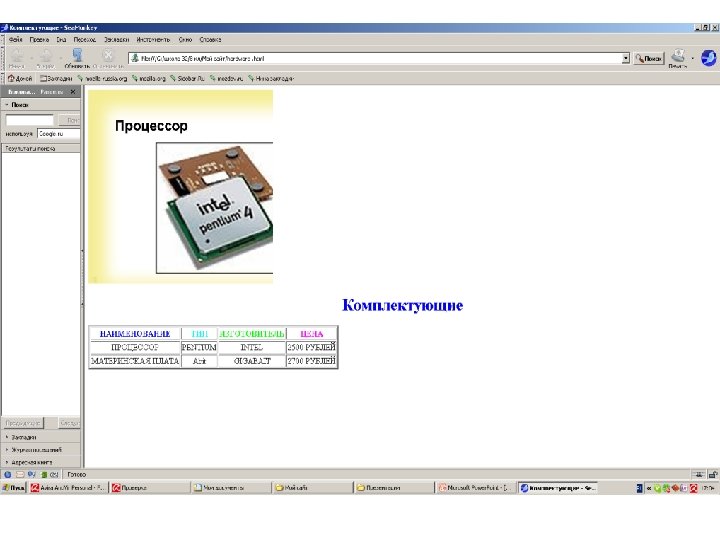This screenshot has height=540, width=720.
Task: Click the online/offline connection icon in the status bar
Action: coord(699,474)
